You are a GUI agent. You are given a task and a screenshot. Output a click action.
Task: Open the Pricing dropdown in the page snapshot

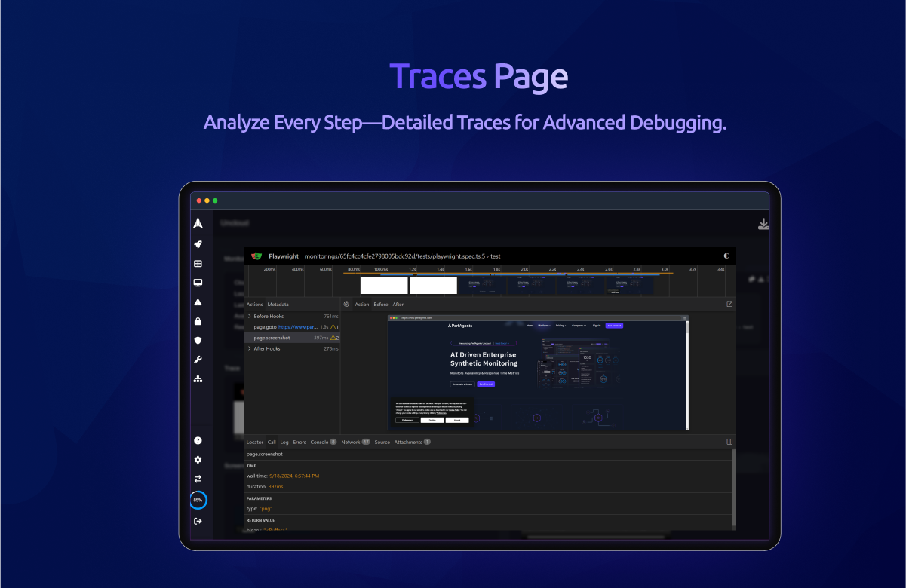(562, 326)
